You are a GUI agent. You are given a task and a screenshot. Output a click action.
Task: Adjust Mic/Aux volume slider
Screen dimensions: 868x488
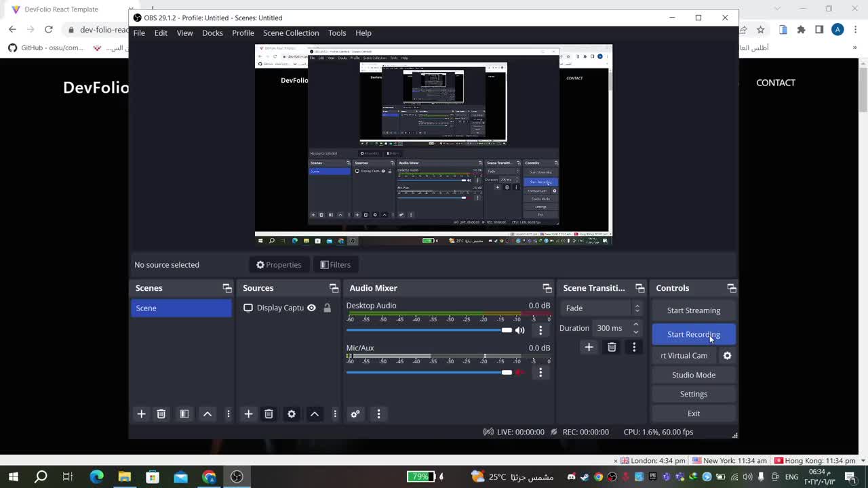pyautogui.click(x=429, y=372)
